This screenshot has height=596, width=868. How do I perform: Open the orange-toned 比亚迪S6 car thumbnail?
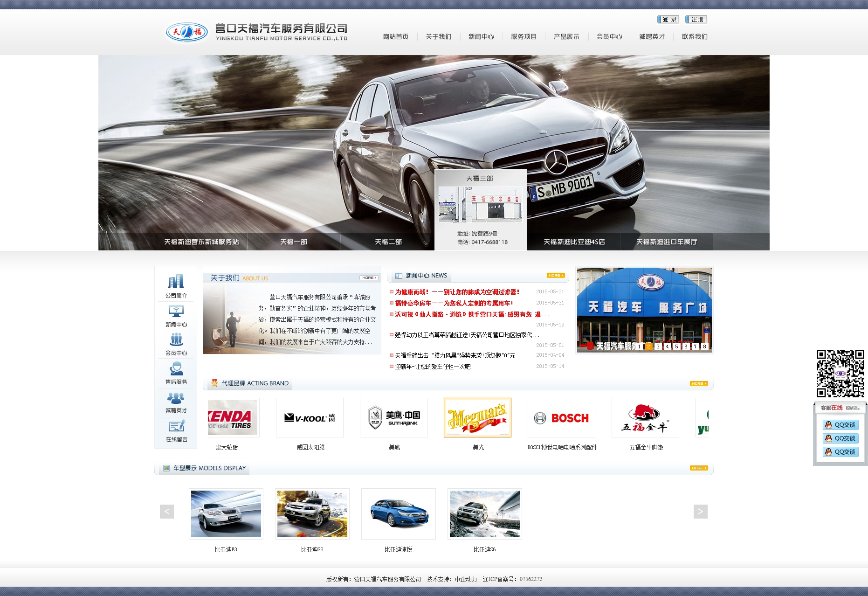click(312, 514)
